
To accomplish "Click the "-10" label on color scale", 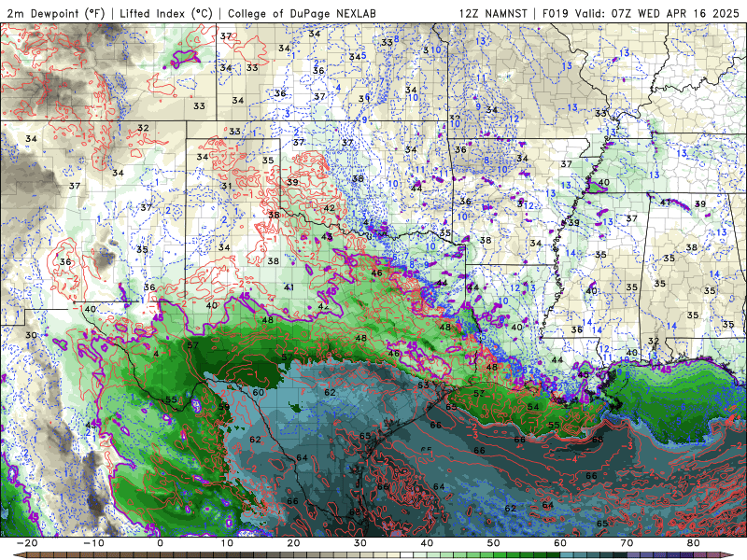I will pyautogui.click(x=93, y=543).
